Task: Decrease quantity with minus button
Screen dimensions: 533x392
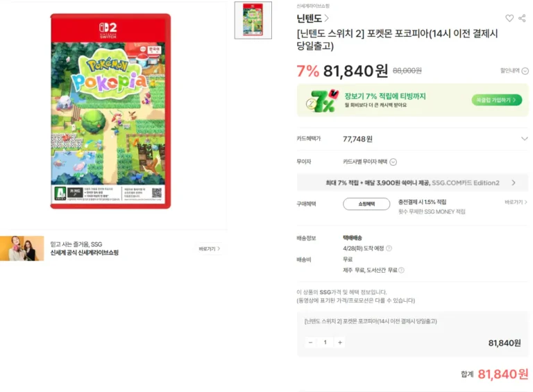Action: (310, 343)
